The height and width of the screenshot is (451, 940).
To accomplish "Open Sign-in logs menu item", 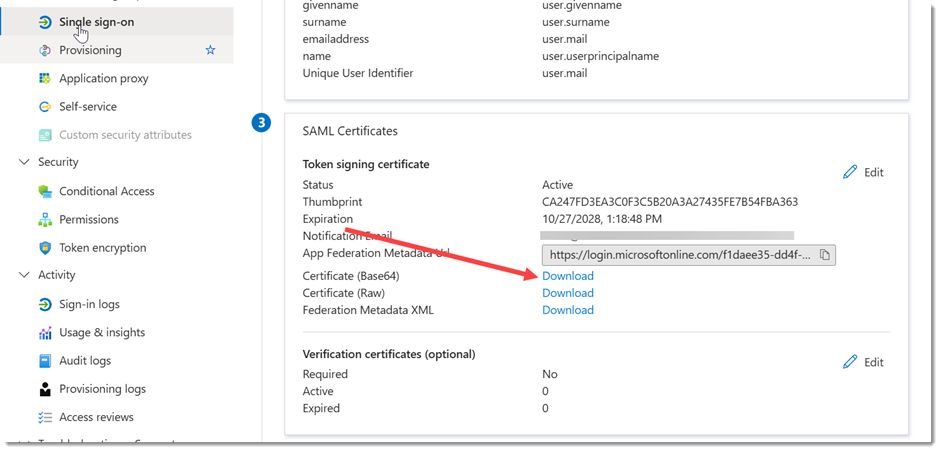I will click(89, 304).
